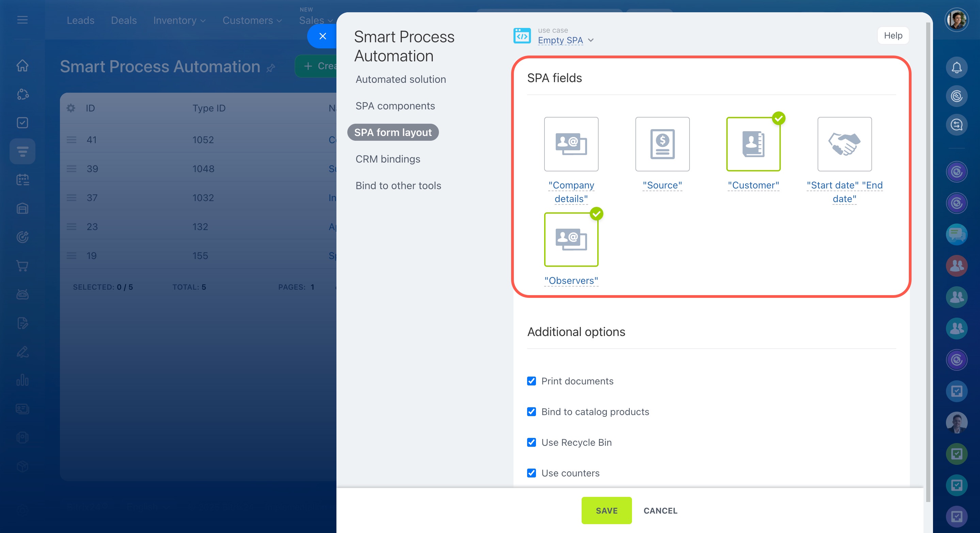Open the shopping cart sidebar icon

(x=22, y=266)
